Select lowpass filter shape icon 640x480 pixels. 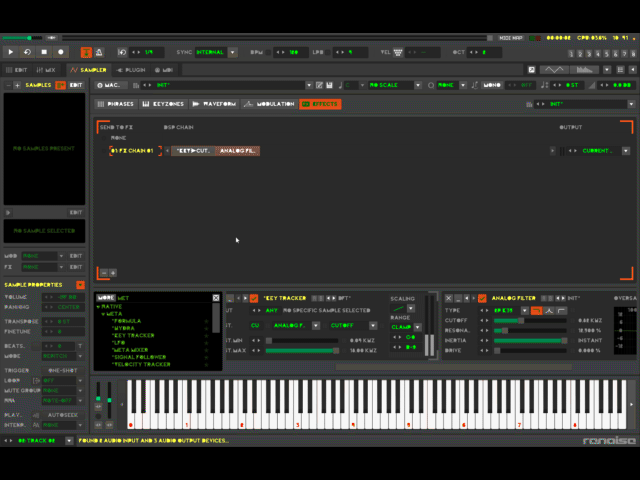tap(536, 311)
